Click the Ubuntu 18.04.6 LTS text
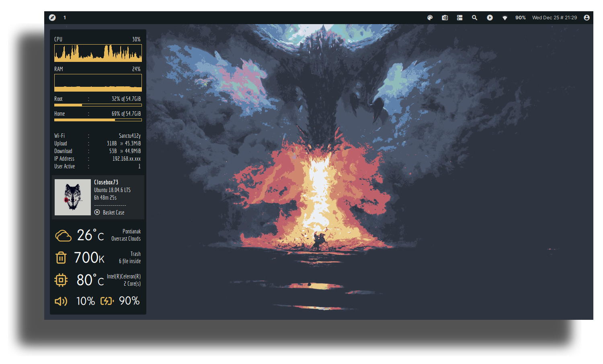 (112, 190)
